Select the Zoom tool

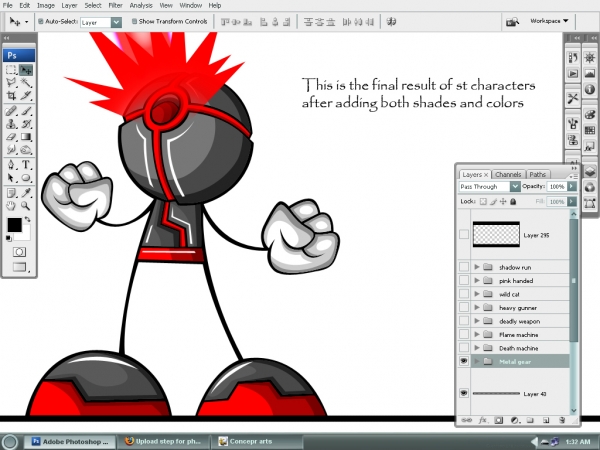[x=26, y=206]
